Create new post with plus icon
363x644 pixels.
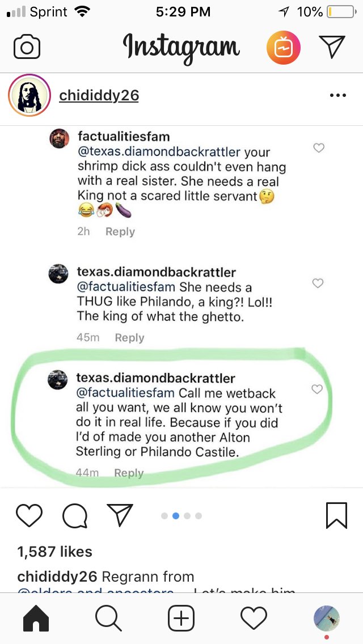pyautogui.click(x=181, y=618)
